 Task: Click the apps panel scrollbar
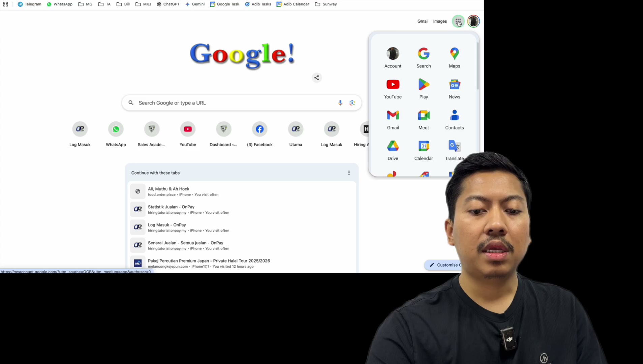[x=478, y=66]
